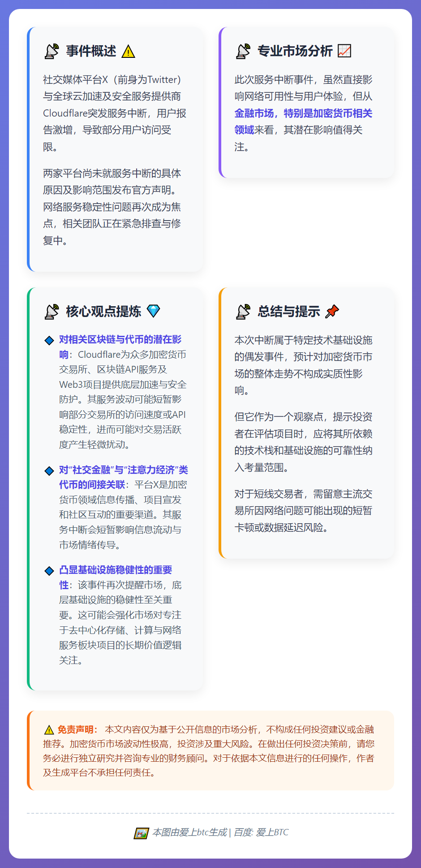Click blue diamond bullet before 凸显基础设施稳健性的重要性
This screenshot has width=421, height=868.
(49, 571)
